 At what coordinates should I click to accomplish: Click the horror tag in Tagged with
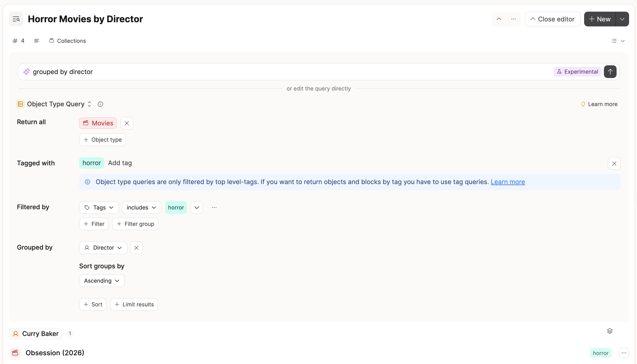pyautogui.click(x=92, y=163)
